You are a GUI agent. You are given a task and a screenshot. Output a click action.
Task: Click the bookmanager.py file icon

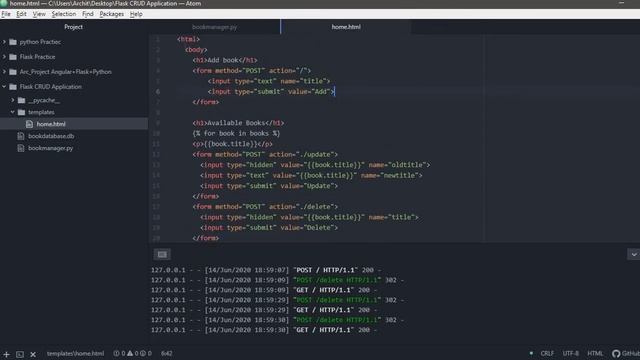(21, 148)
